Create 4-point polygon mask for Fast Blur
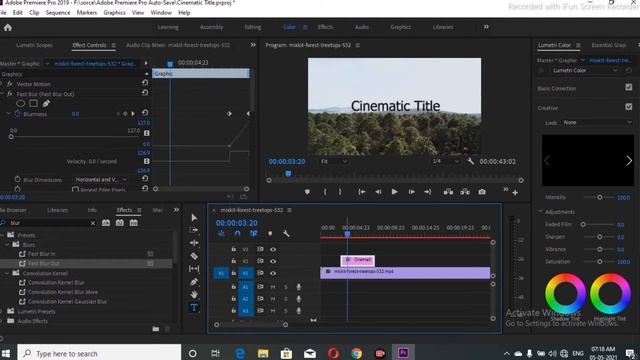The height and width of the screenshot is (360, 640). 33,104
